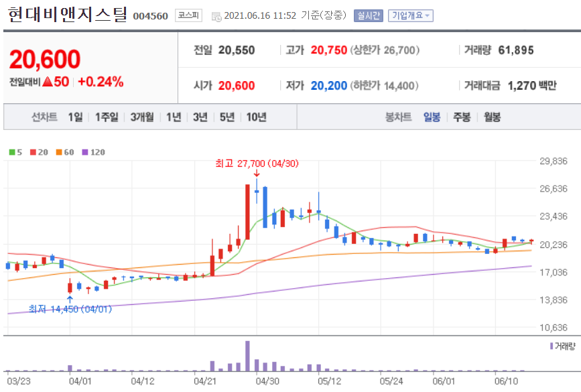
Task: Click the 실시간 real-time button
Action: (x=369, y=15)
